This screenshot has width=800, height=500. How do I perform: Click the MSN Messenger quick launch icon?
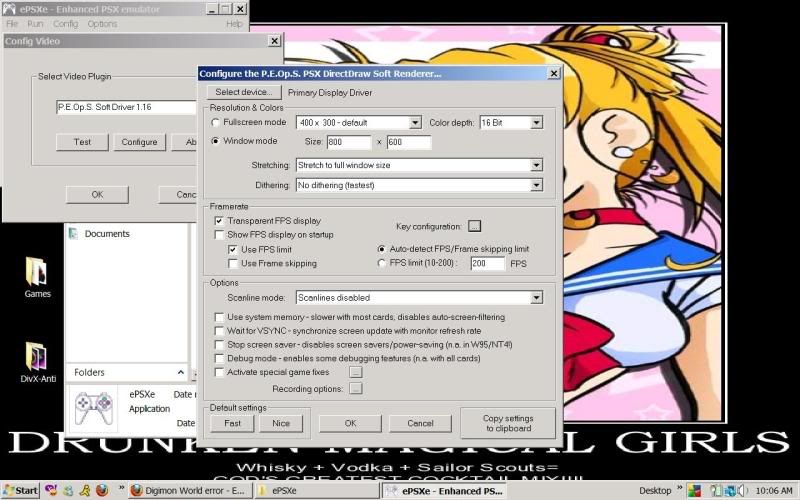click(x=68, y=490)
